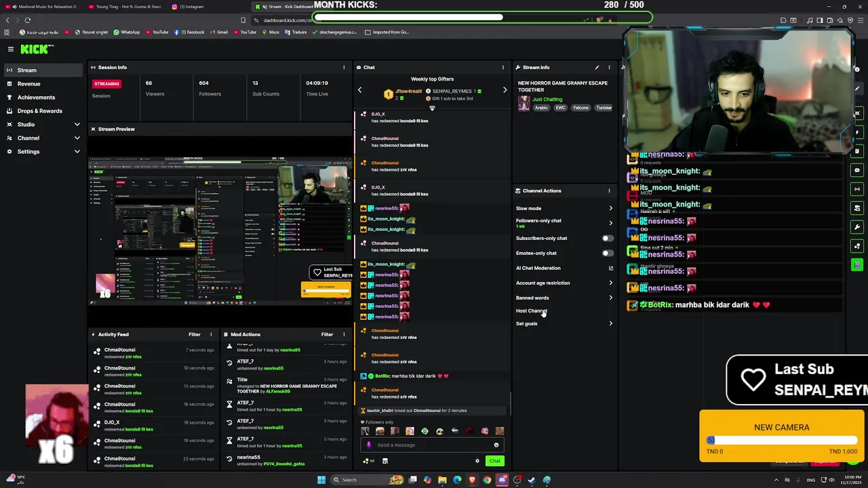
Task: Show next top gifter arrow
Action: 505,90
